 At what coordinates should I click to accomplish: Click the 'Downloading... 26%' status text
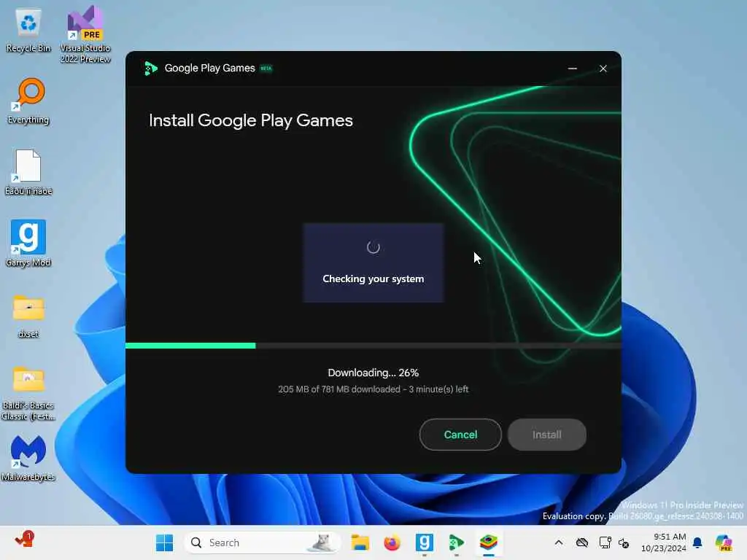[373, 373]
